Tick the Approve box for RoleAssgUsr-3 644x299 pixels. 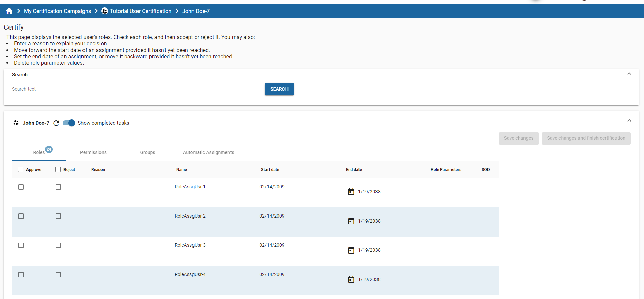pyautogui.click(x=21, y=245)
